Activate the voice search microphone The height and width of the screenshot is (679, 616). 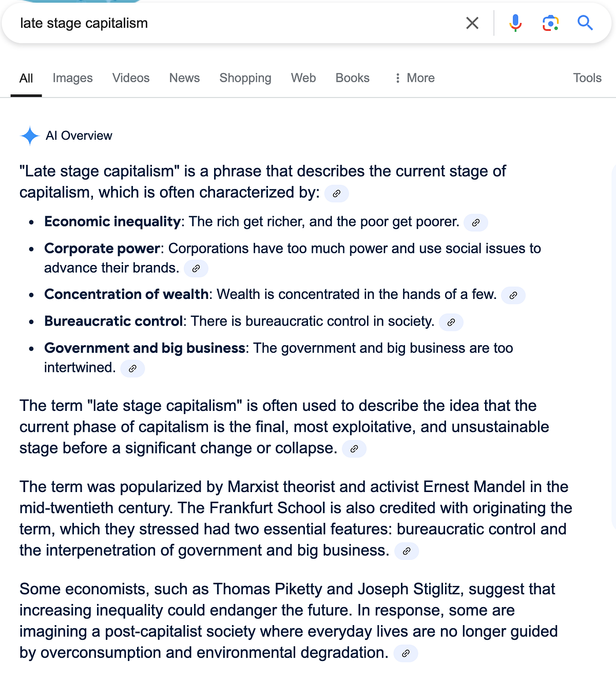point(515,23)
